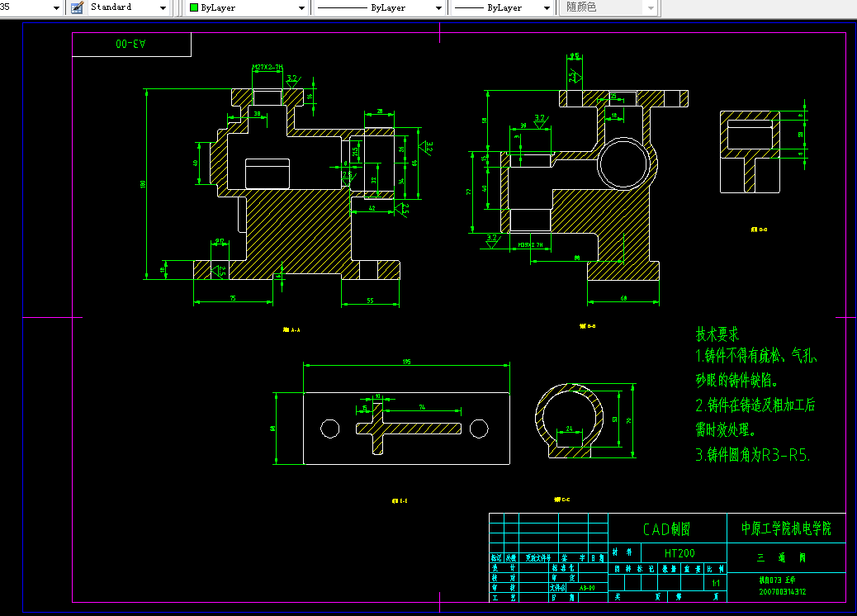Select the mirrored A3-00 sheet label
This screenshot has height=616, width=857.
pyautogui.click(x=130, y=44)
